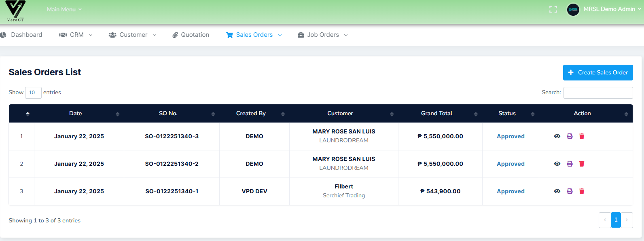
Task: Open the Dashboard page
Action: (x=21, y=35)
